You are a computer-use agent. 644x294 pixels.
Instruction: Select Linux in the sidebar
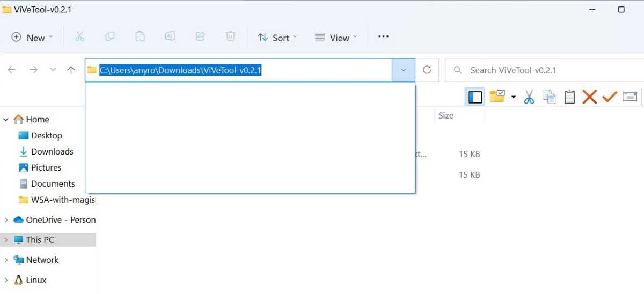tap(30, 280)
